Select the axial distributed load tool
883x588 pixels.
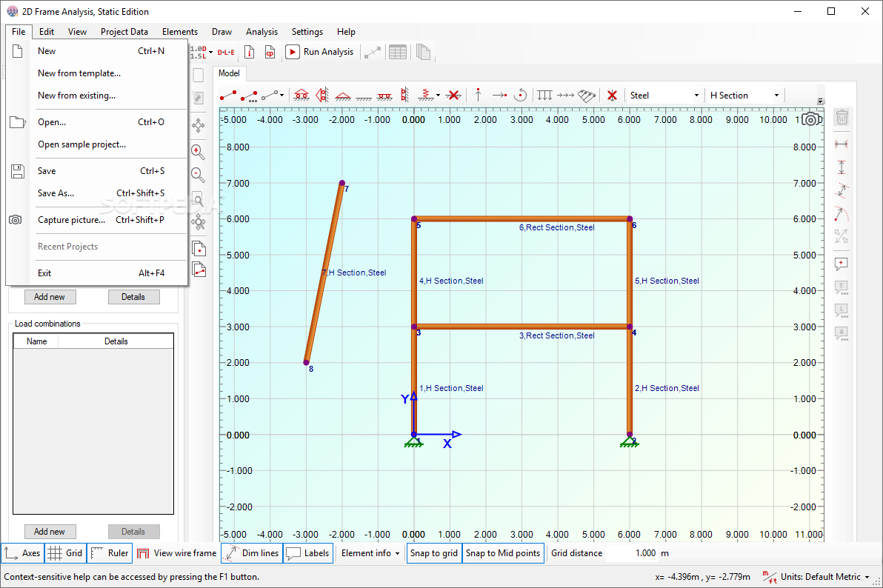tap(565, 96)
